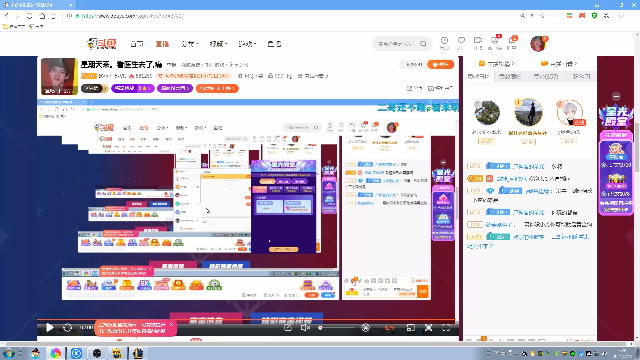The width and height of the screenshot is (640, 360).
Task: Click the orange follow button
Action: click(x=440, y=64)
